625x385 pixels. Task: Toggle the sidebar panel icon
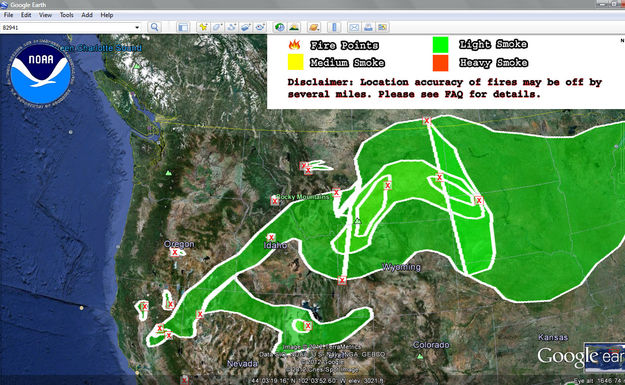pos(183,27)
